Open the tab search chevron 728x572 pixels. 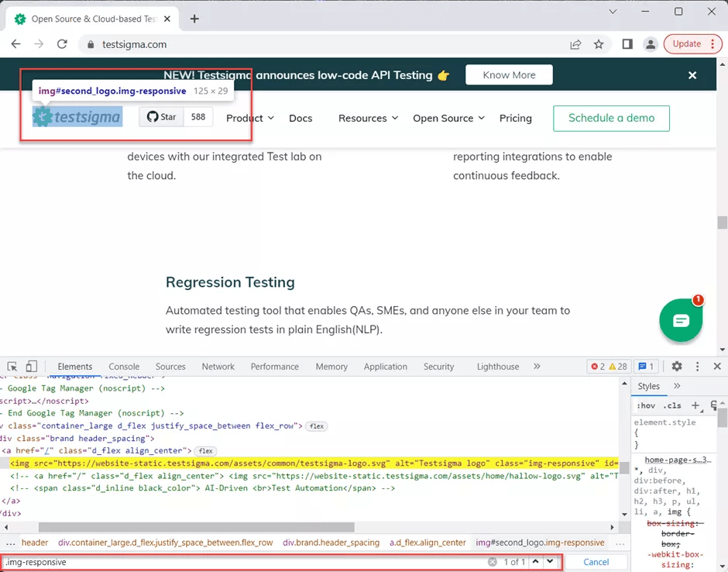[x=613, y=12]
